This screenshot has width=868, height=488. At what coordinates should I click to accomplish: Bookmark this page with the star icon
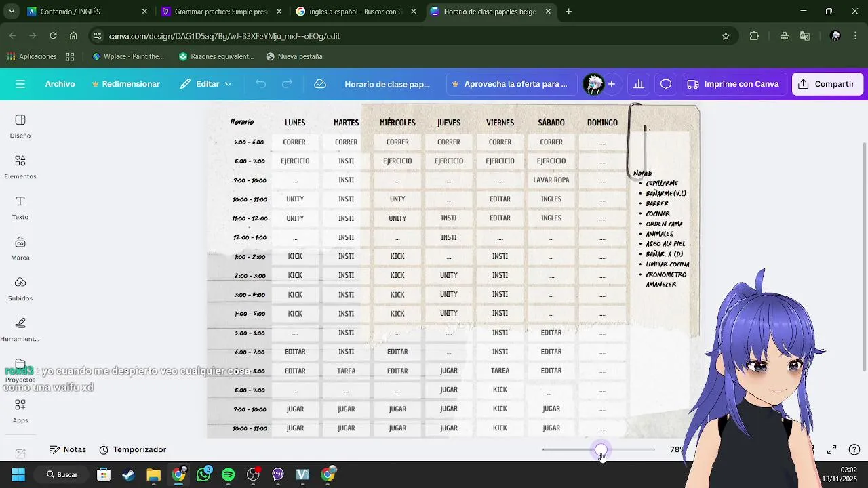pos(726,36)
